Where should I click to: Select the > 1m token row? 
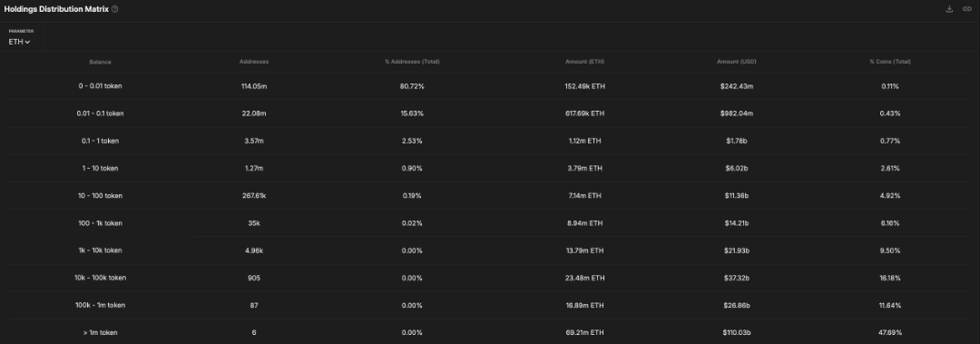pos(487,333)
